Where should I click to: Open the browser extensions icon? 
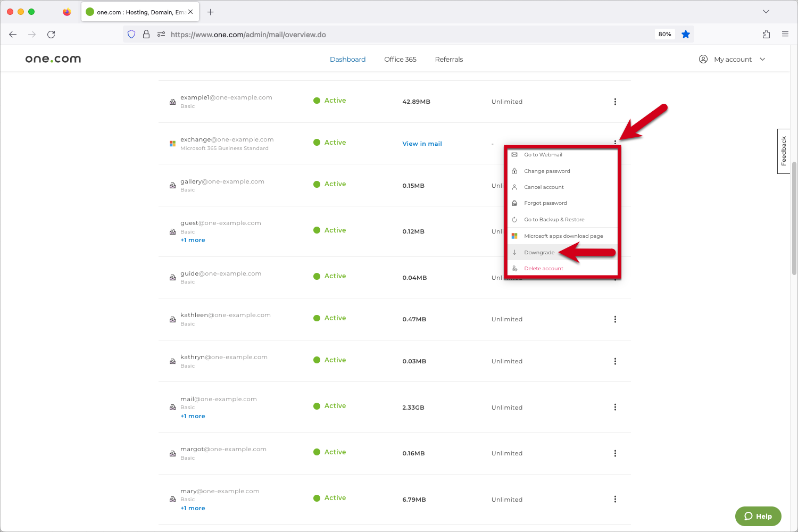click(x=766, y=34)
